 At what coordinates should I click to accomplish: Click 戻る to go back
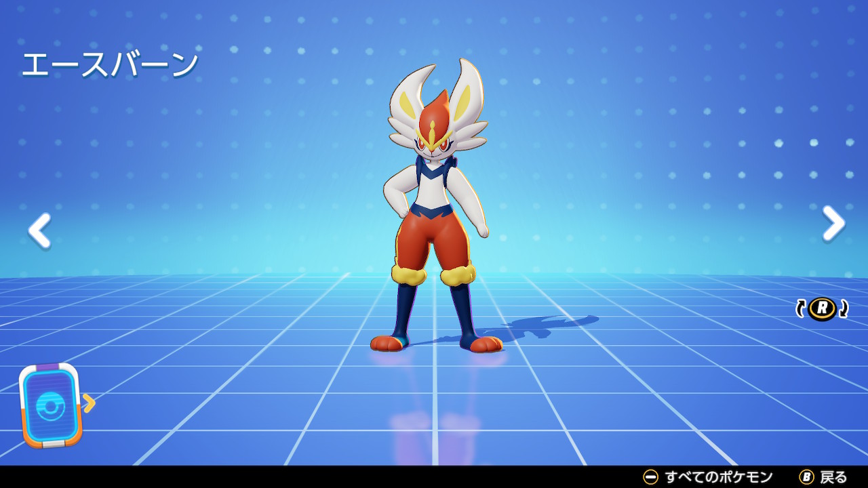click(834, 477)
